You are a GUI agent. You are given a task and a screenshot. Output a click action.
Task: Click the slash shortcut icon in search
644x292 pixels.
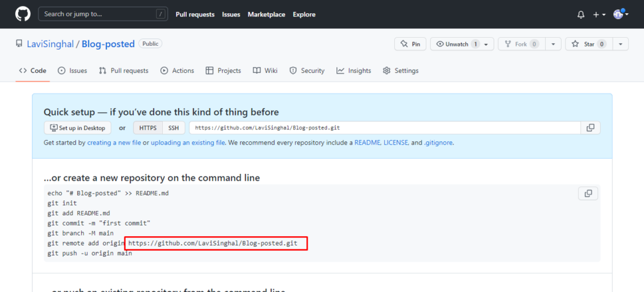(x=160, y=14)
